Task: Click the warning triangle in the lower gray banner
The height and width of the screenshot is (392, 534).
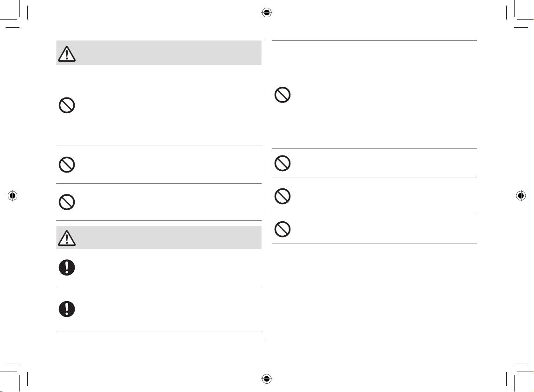Action: pyautogui.click(x=67, y=238)
